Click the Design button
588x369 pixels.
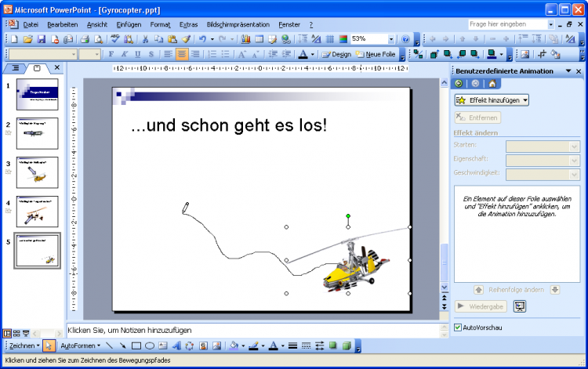tap(336, 54)
